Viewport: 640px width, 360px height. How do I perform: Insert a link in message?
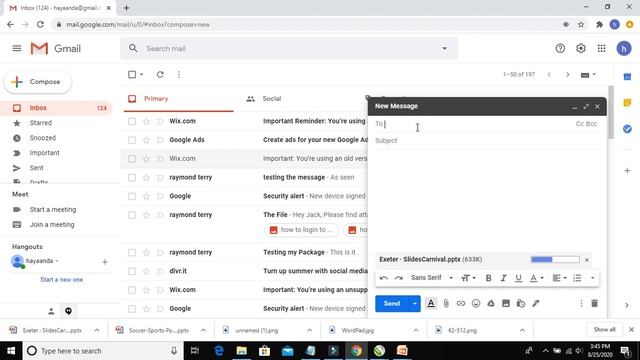tap(461, 303)
